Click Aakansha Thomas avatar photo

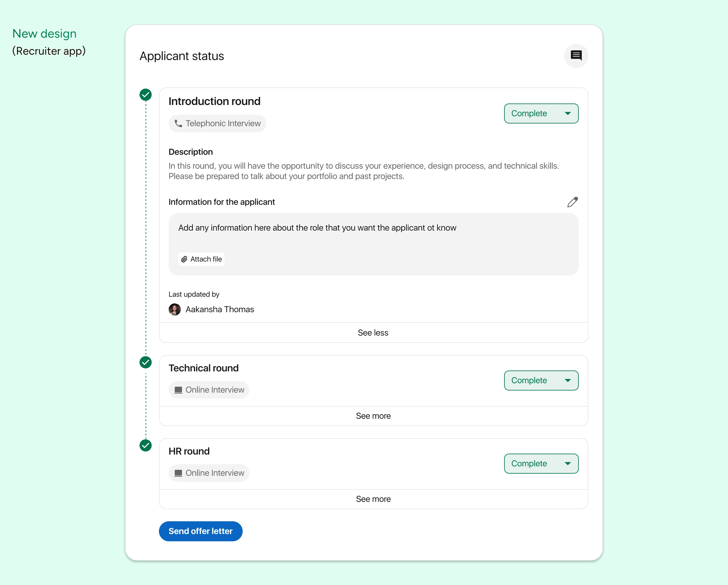(x=175, y=309)
